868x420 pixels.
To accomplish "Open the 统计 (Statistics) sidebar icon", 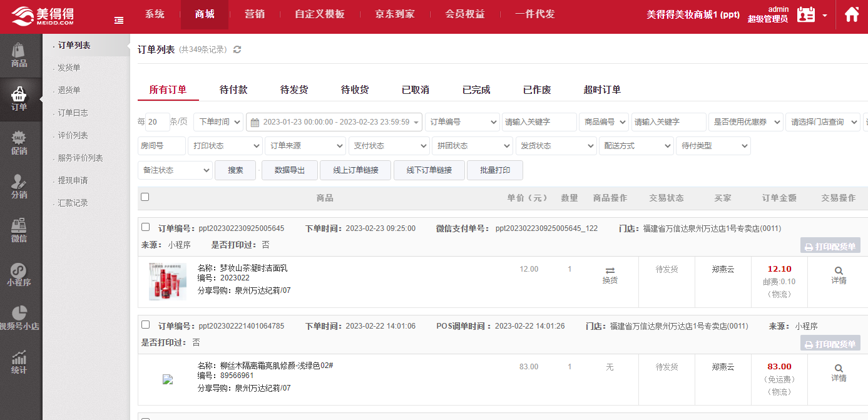I will click(x=19, y=362).
